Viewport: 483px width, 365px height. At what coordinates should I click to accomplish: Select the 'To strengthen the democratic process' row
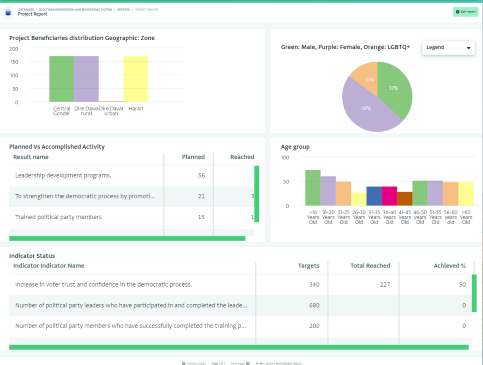(x=132, y=196)
